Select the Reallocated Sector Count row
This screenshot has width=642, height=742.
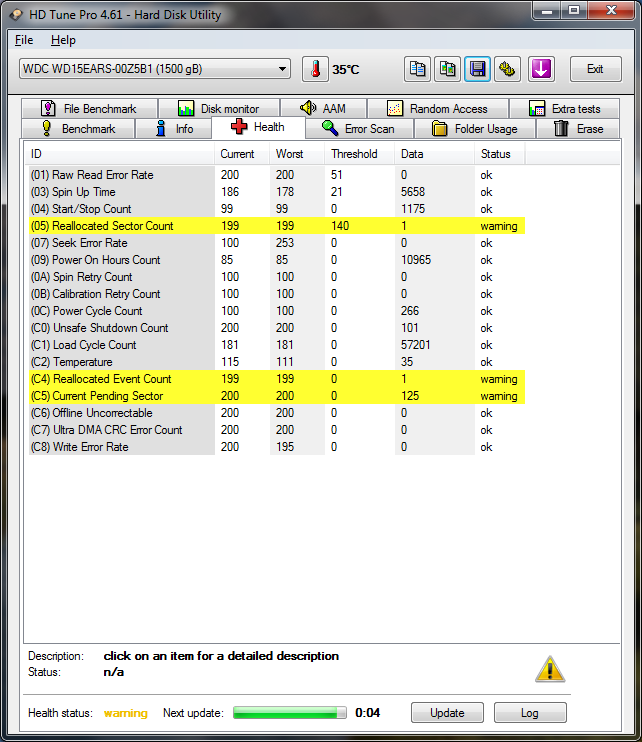[277, 226]
